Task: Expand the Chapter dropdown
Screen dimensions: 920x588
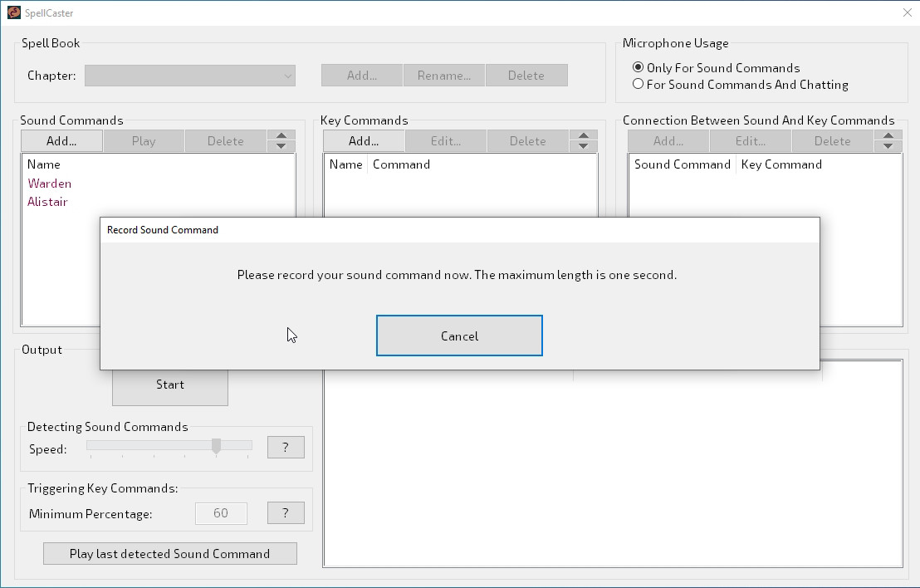Action: pos(190,76)
